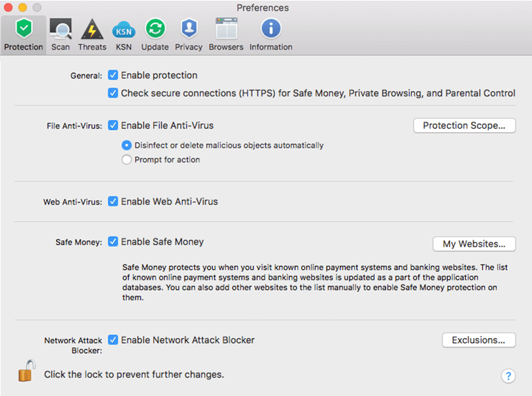This screenshot has width=532, height=396.
Task: Choose the Prompt for action radio option
Action: click(127, 159)
